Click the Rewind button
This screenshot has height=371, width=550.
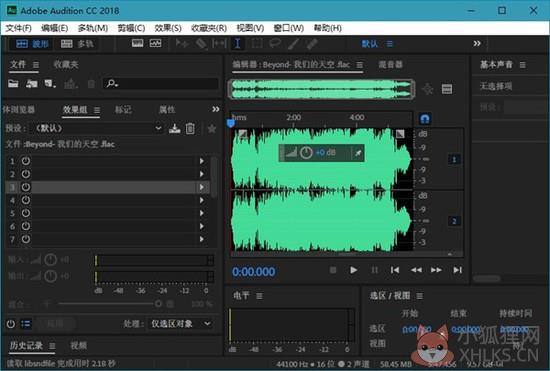click(416, 270)
